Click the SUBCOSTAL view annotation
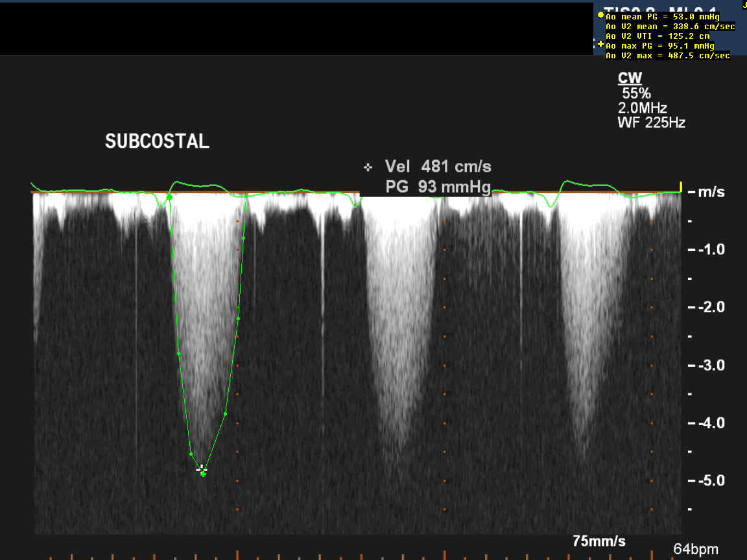Image resolution: width=747 pixels, height=560 pixels. (x=157, y=142)
